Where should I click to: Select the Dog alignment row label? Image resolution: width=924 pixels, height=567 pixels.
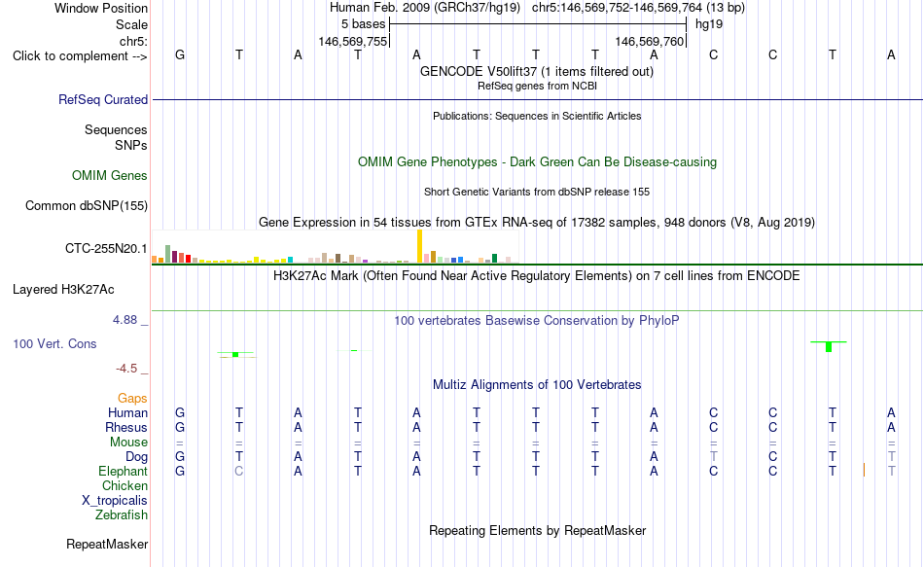click(137, 457)
